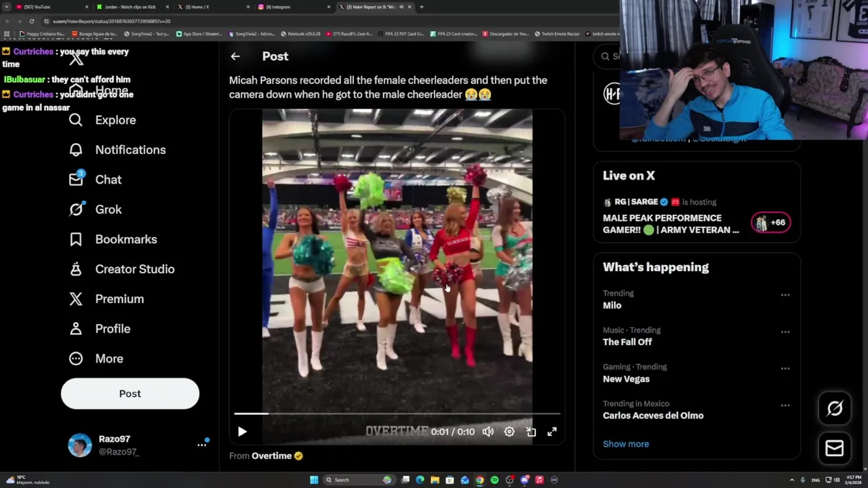Open Bookmarks in the sidebar
Screen dimensions: 868x488
click(x=113, y=239)
